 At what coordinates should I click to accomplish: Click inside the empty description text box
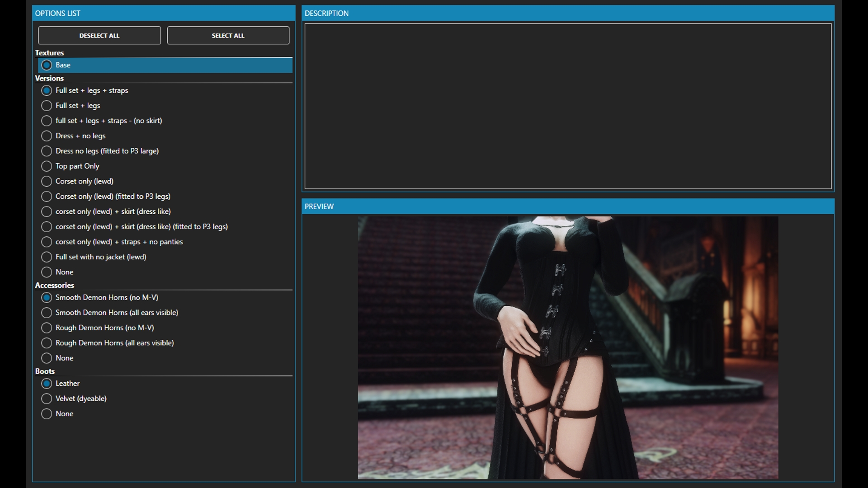tap(568, 106)
